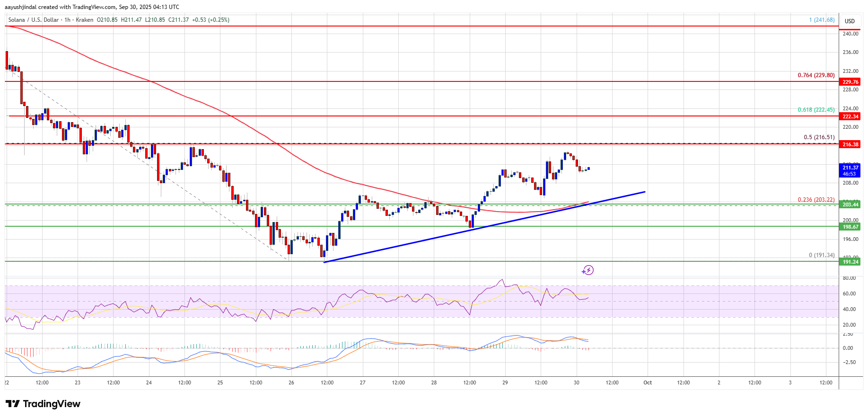Click the purple lightning replay icon
The width and height of the screenshot is (868, 418).
point(587,270)
